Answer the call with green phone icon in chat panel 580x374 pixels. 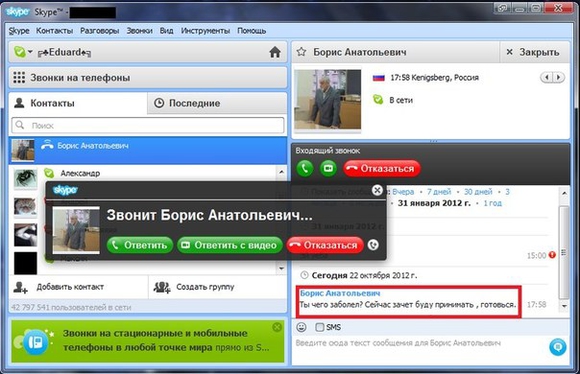pos(305,168)
